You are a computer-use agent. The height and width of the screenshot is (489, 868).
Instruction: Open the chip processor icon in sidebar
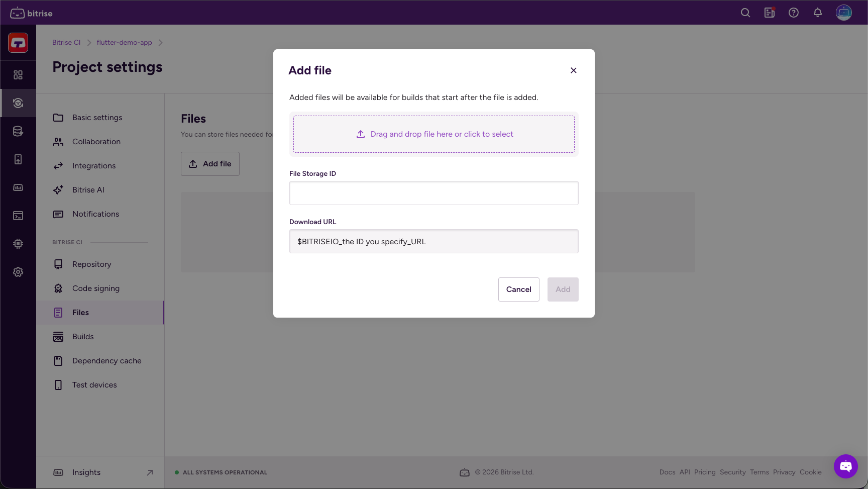18,244
